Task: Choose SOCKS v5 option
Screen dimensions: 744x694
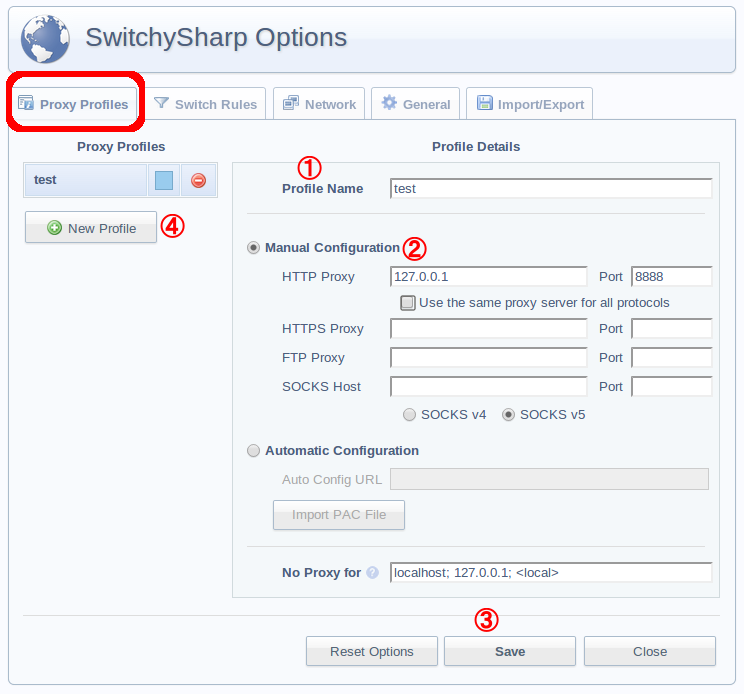Action: point(508,415)
